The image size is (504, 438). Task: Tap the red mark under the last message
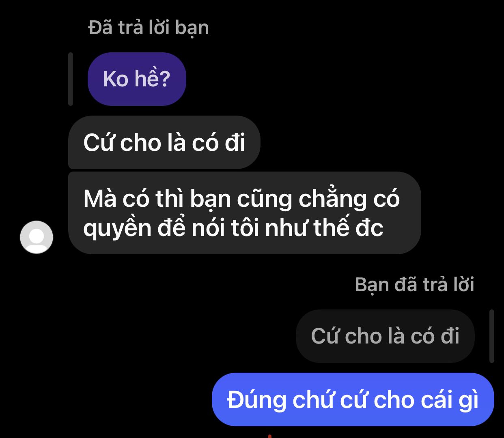tap(269, 436)
